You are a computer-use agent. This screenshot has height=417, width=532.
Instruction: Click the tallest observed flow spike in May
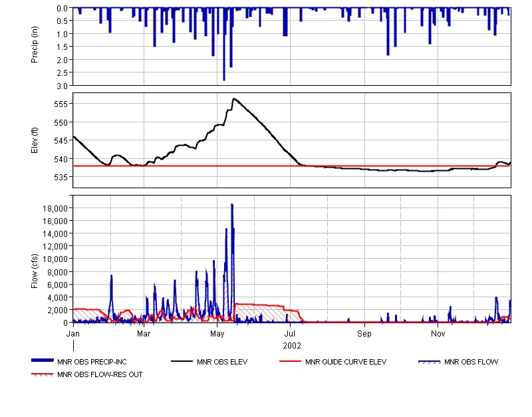click(232, 206)
